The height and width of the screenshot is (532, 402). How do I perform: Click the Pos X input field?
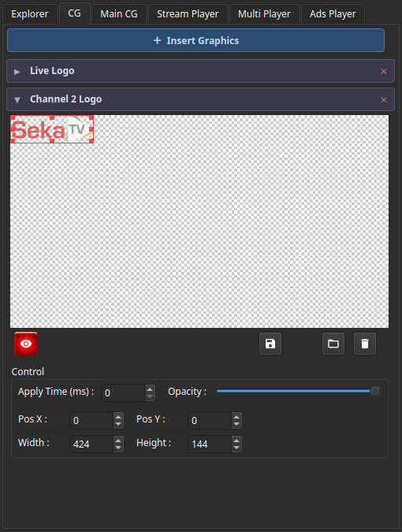pyautogui.click(x=91, y=420)
